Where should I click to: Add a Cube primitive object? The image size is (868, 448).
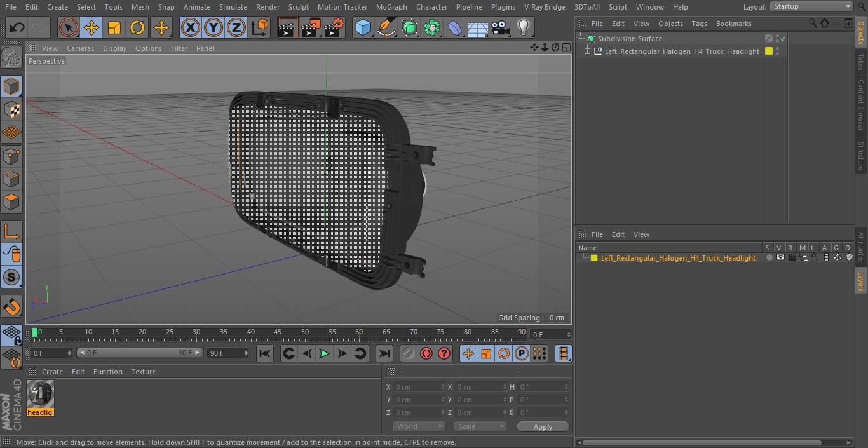coord(363,27)
